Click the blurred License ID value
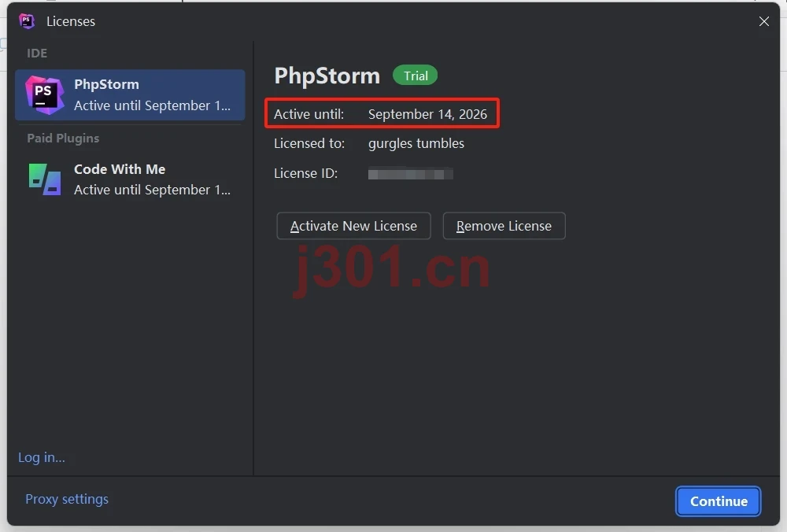Screen dimensions: 787x532 411,174
